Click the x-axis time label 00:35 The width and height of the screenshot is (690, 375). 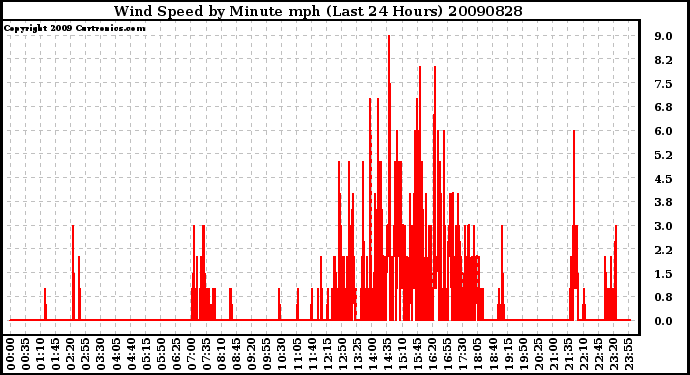[26, 354]
